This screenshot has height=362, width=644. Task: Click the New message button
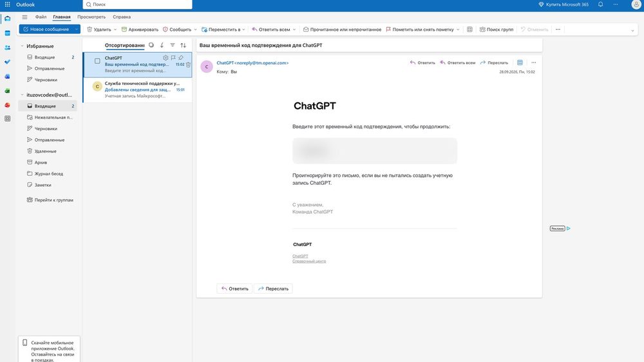(x=46, y=29)
